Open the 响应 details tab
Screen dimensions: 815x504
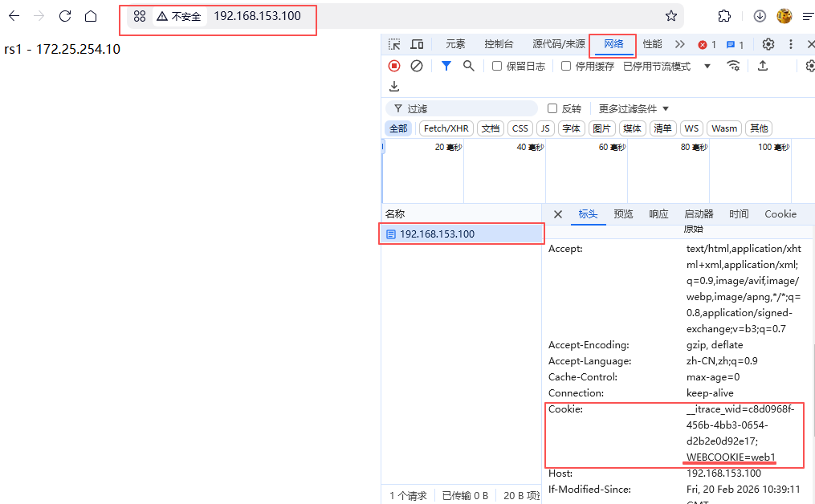[658, 214]
